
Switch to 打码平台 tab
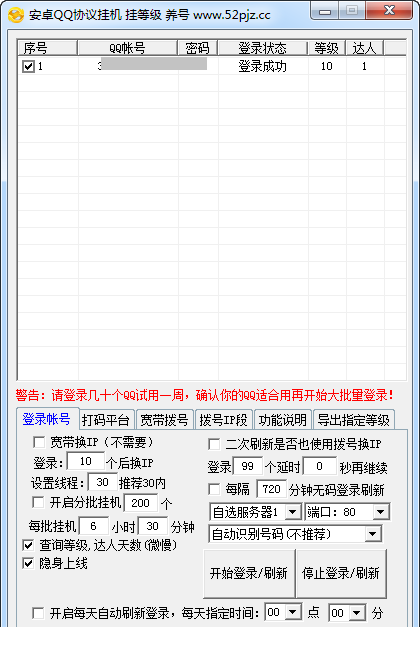tap(106, 420)
